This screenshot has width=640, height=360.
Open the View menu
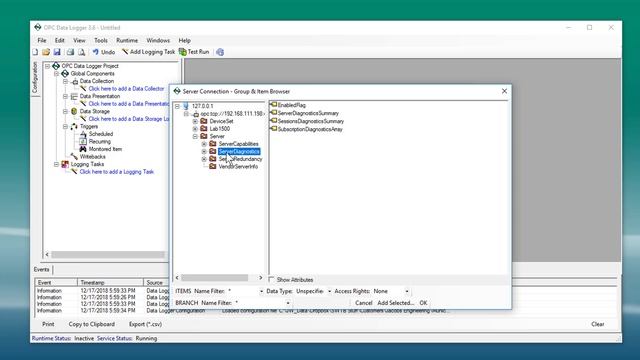point(79,40)
